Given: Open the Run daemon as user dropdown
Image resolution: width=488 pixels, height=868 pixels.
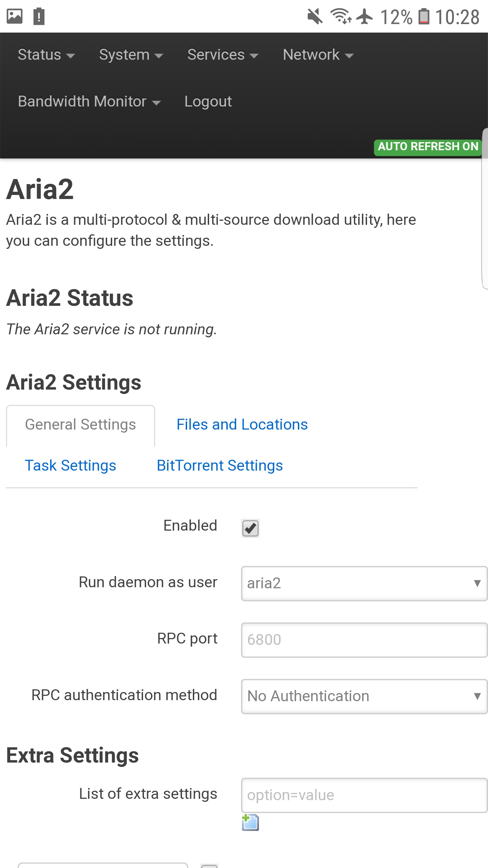Looking at the screenshot, I should coord(364,583).
